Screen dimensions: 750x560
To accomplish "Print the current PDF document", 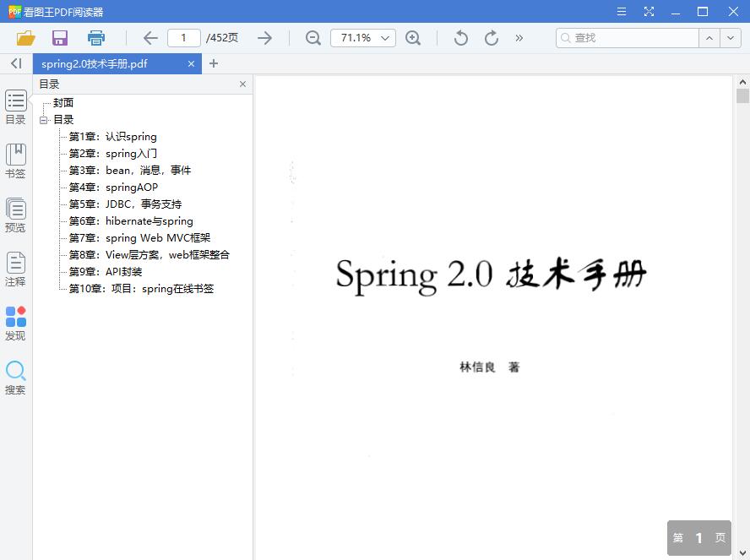I will pyautogui.click(x=95, y=38).
